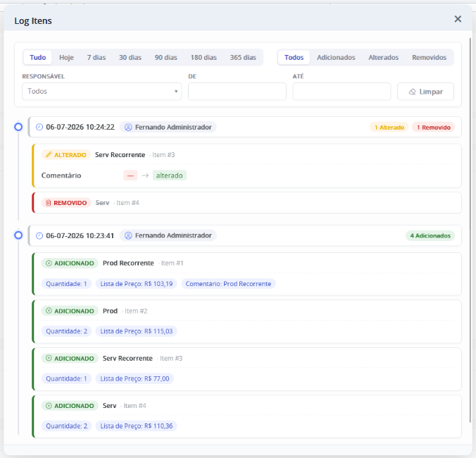The image size is (476, 458).
Task: Click the plus icon on Serv Item #4 ADICIONADO badge
Action: coord(49,406)
